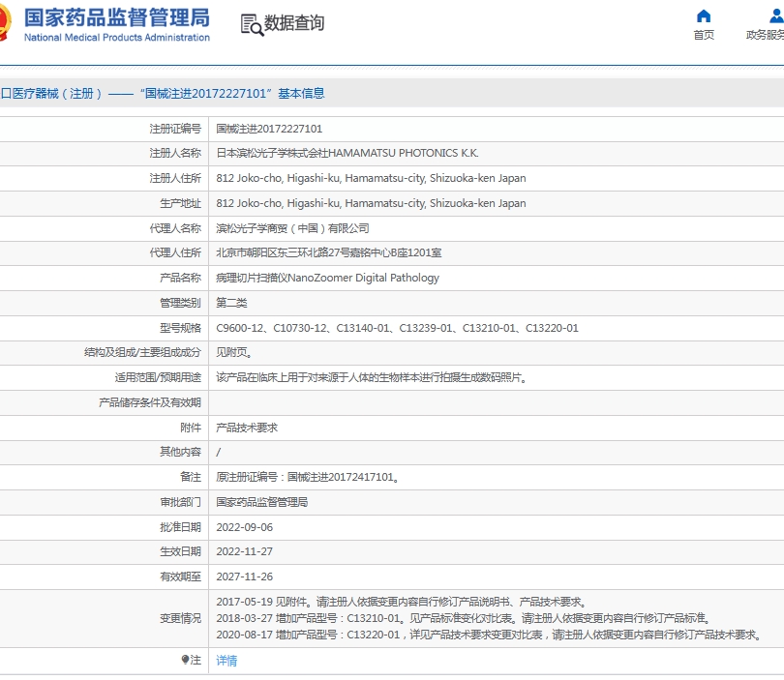Click the 注册人名称 row label
Viewport: 784px width, 680px height.
coord(175,153)
